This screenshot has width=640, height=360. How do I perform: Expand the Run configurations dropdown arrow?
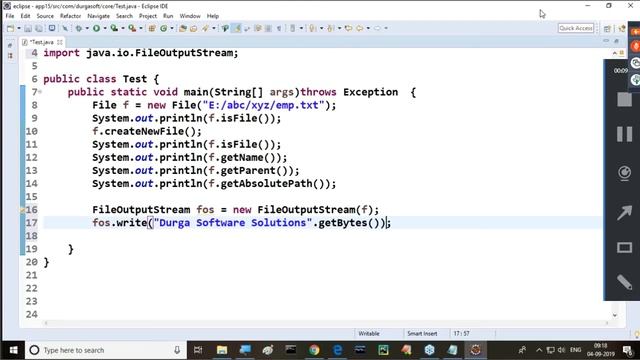(104, 28)
